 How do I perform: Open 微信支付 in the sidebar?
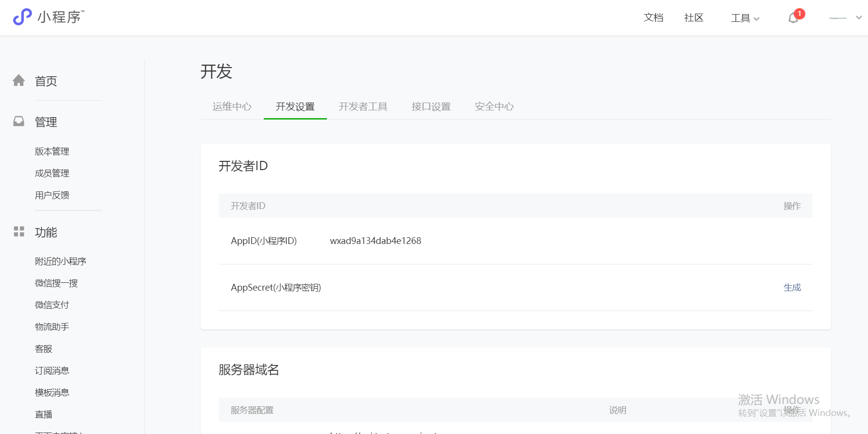click(52, 305)
